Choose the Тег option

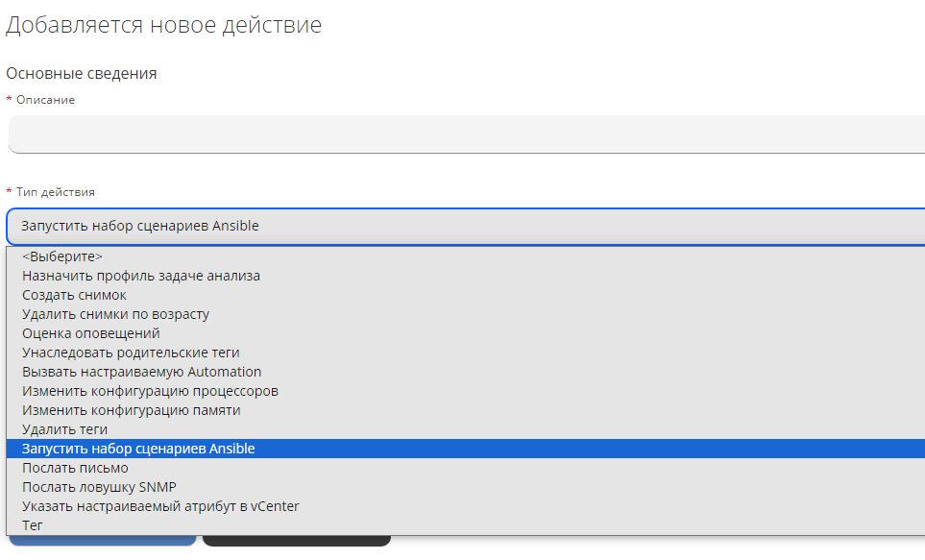click(x=33, y=525)
